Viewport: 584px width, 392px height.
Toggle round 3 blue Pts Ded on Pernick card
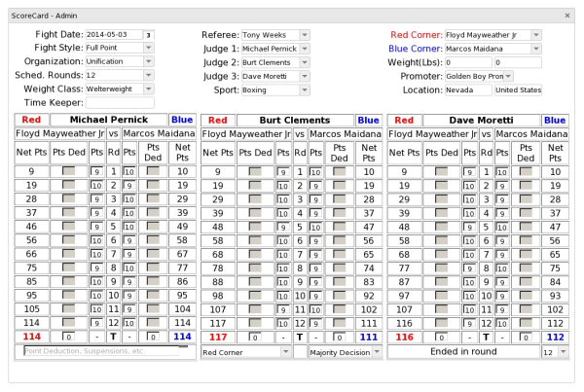153,198
